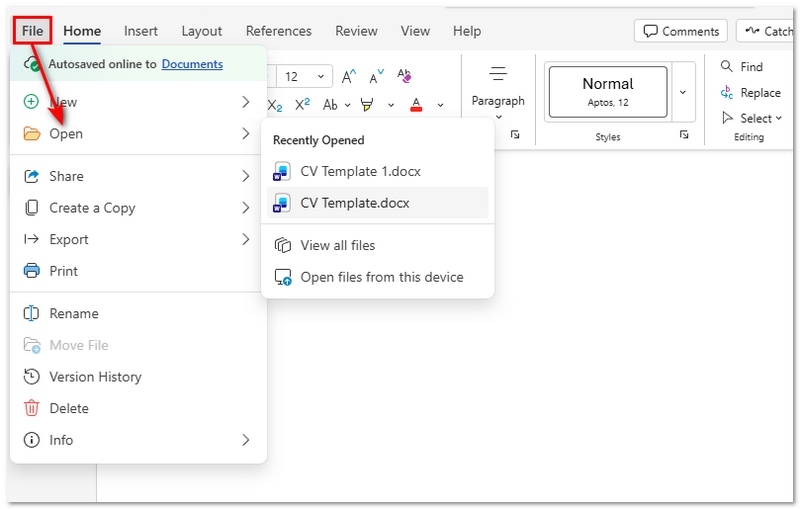The width and height of the screenshot is (800, 509).
Task: Expand the Paragraph options dropdown
Action: point(498,118)
